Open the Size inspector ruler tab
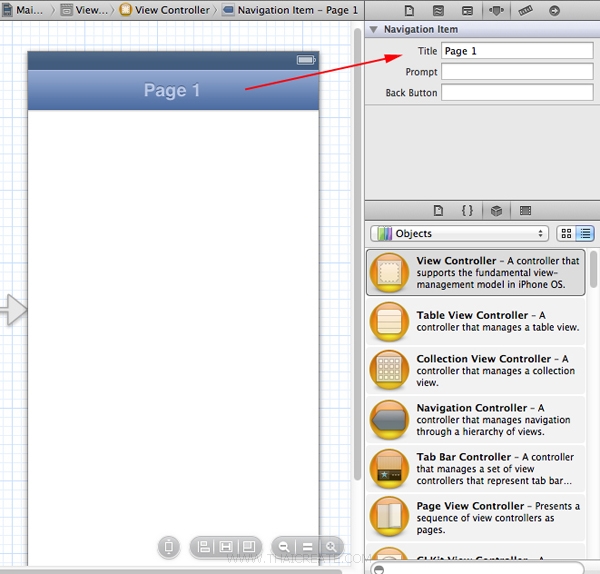The image size is (600, 574). point(525,10)
